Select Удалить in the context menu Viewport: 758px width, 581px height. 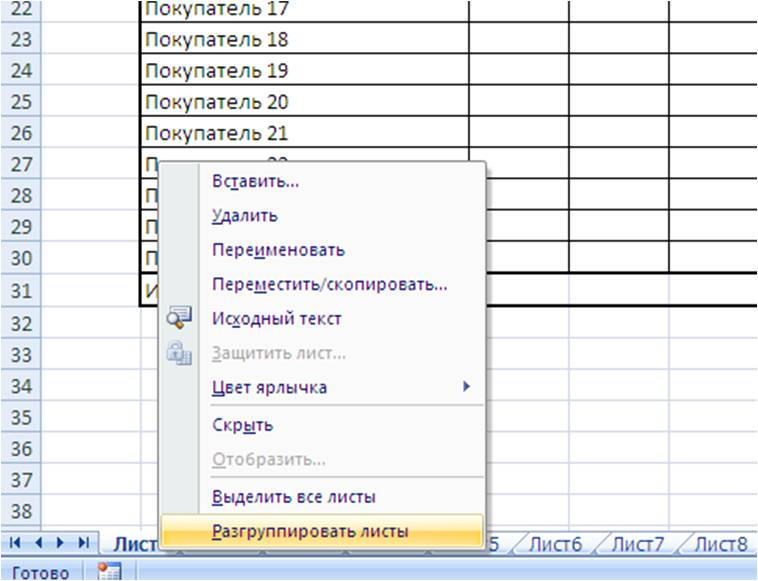[x=245, y=215]
